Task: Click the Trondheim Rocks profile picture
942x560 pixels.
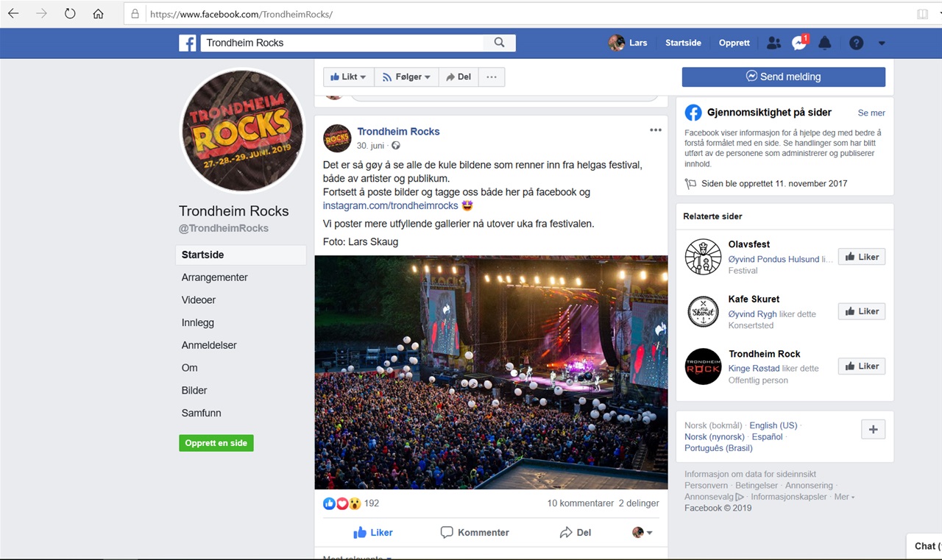Action: click(243, 130)
